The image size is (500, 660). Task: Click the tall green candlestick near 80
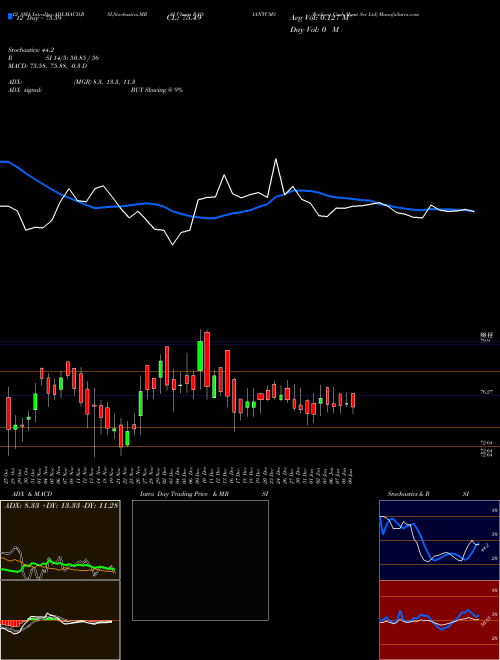[200, 356]
